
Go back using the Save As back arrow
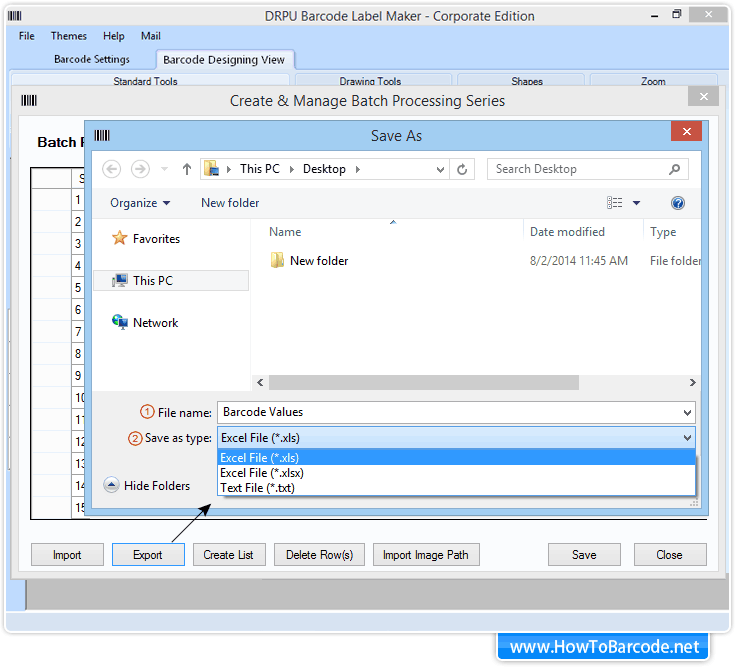point(112,169)
